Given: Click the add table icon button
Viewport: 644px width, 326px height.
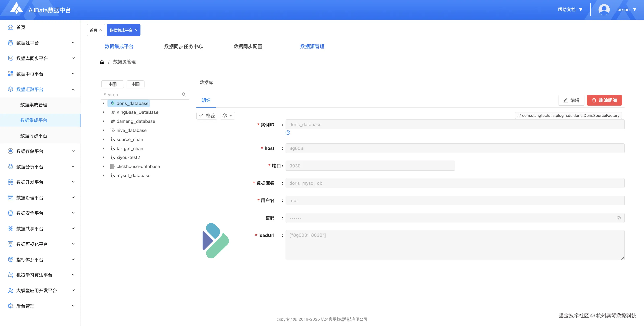Looking at the screenshot, I should [135, 84].
